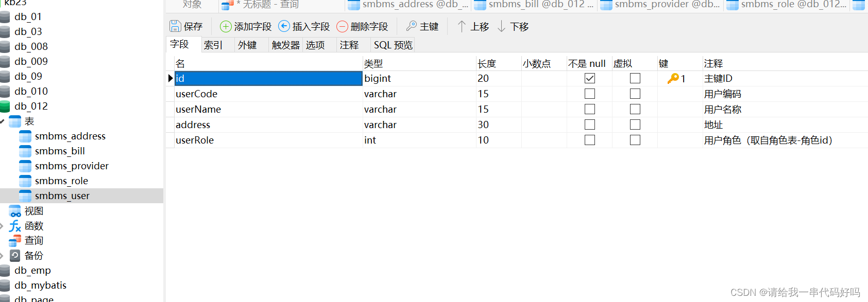Switch to smbms_bill @db_012 window tab
Image resolution: width=868 pixels, height=302 pixels.
tap(534, 5)
